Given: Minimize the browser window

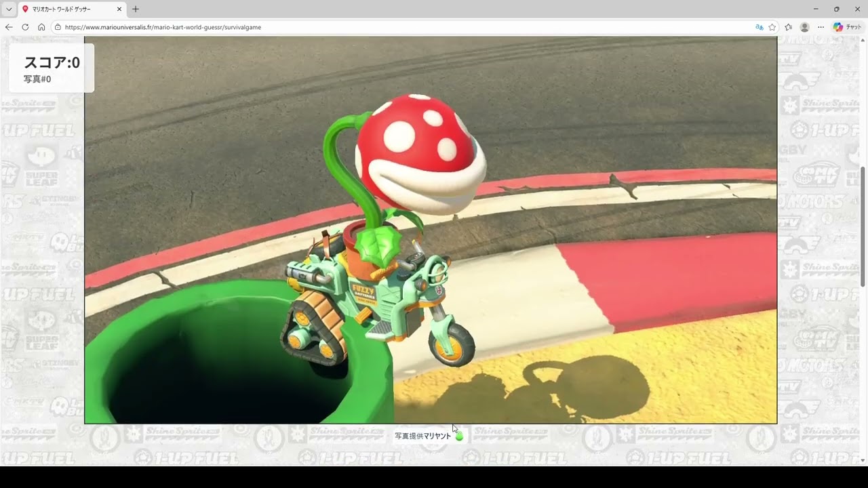Looking at the screenshot, I should pyautogui.click(x=815, y=9).
